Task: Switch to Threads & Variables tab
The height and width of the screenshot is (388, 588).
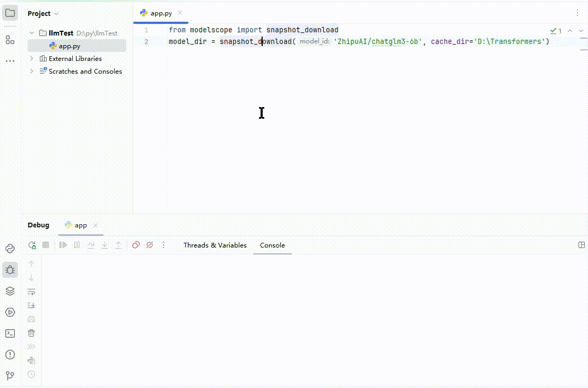Action: tap(215, 245)
